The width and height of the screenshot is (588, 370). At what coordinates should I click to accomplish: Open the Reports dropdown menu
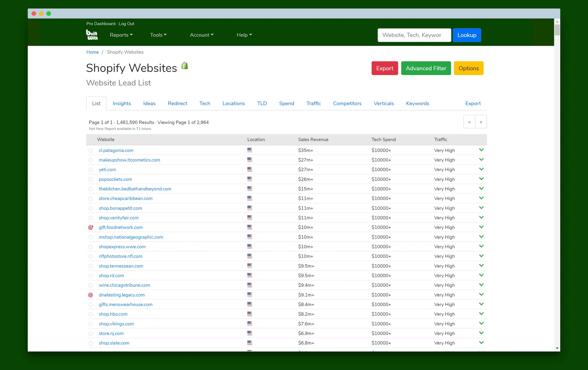click(x=121, y=35)
